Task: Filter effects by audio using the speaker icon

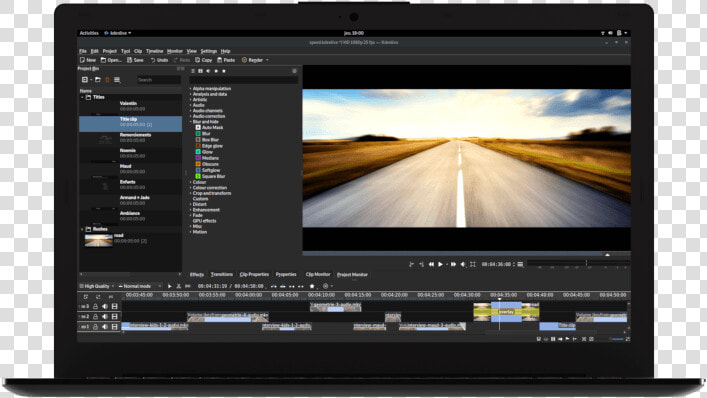Action: click(208, 71)
